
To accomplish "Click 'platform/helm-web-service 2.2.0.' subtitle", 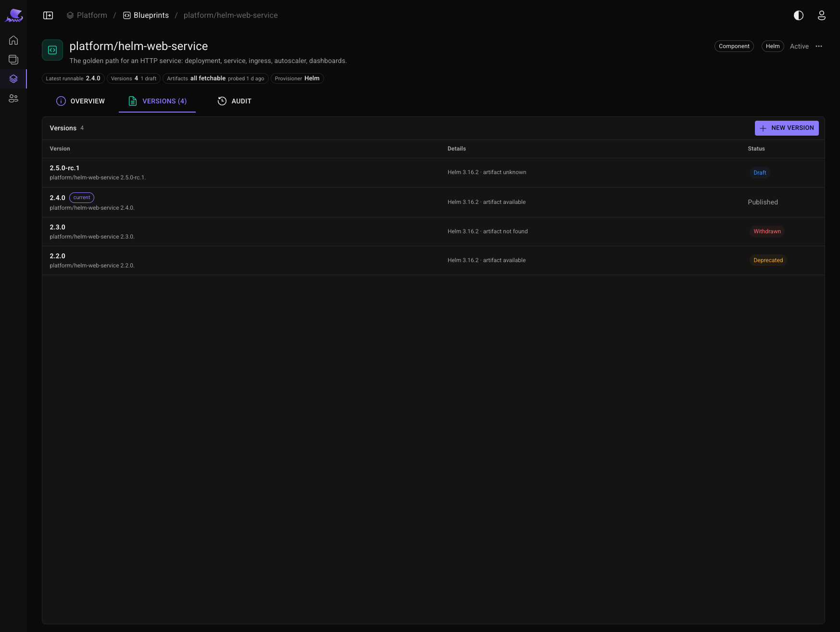I will click(92, 265).
